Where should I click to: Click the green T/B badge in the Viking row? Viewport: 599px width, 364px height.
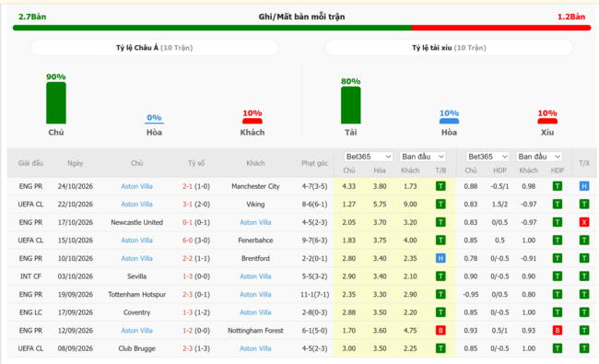pos(440,204)
